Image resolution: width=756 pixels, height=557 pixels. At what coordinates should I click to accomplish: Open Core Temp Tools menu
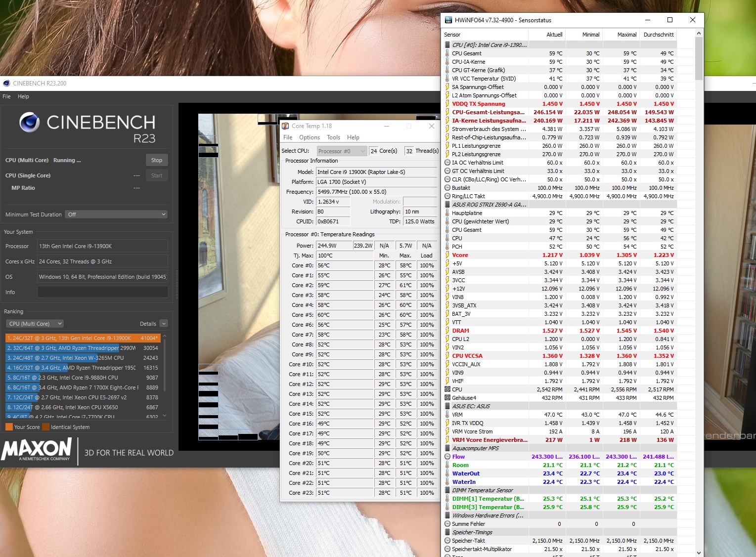334,137
